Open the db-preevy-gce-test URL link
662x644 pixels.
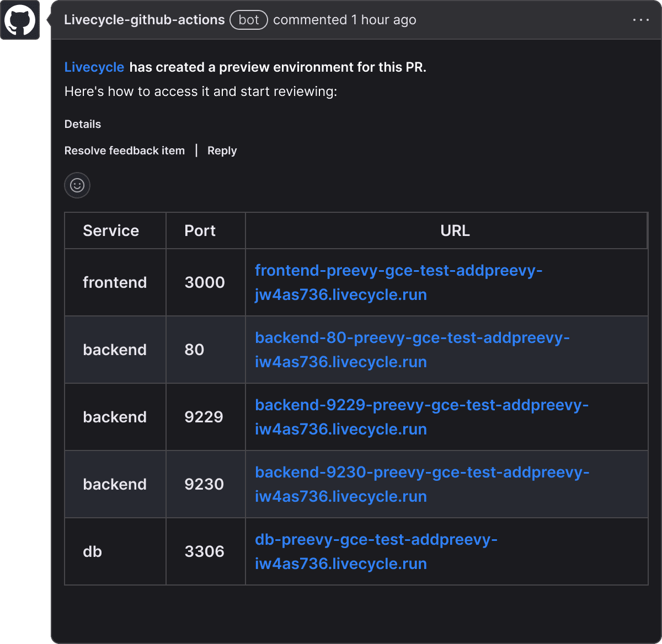[x=376, y=551]
